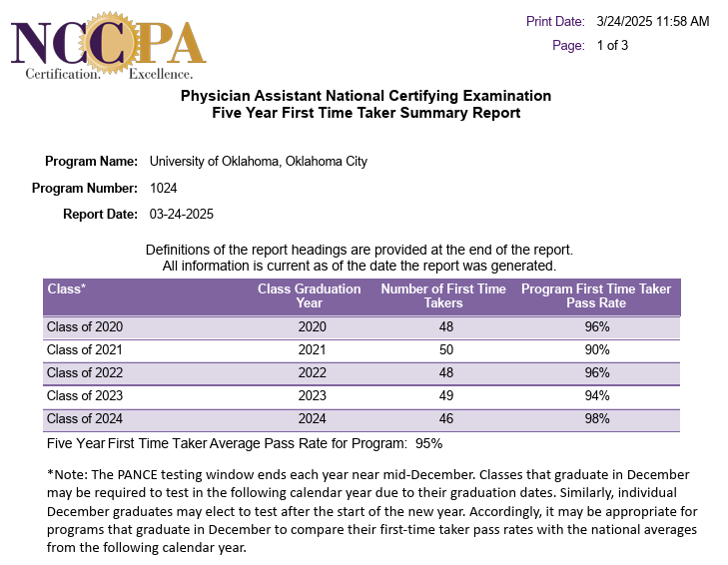This screenshot has width=728, height=565.
Task: Click the five year average pass rate 95%
Action: click(x=429, y=443)
